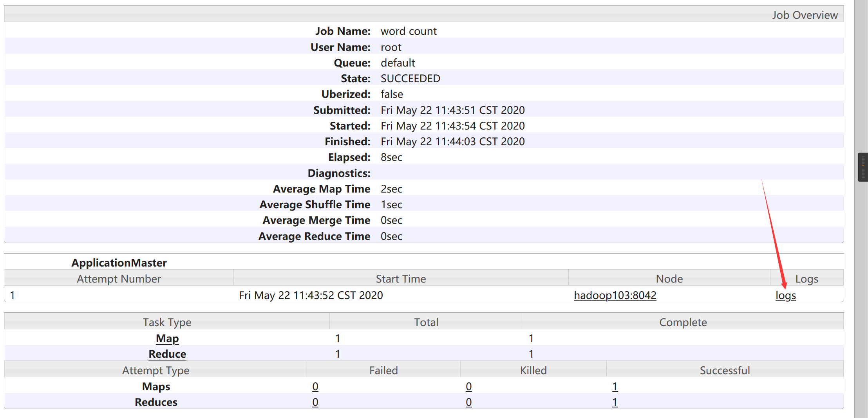Select the queue value 'default'
The width and height of the screenshot is (868, 418).
pos(398,63)
